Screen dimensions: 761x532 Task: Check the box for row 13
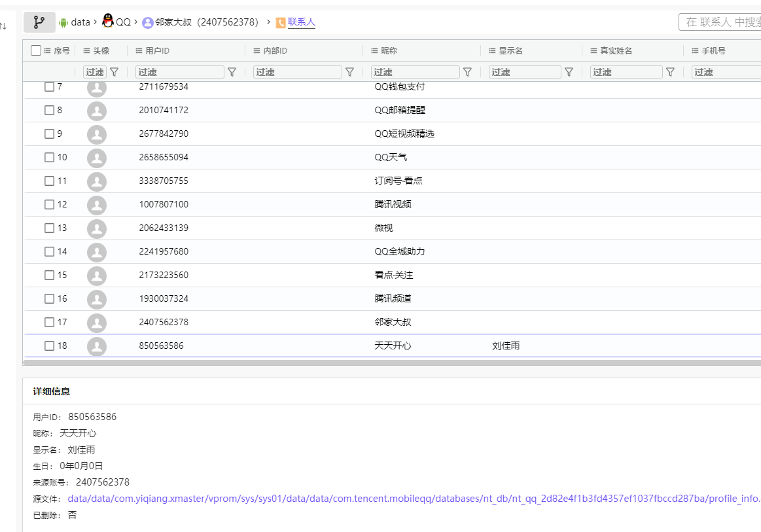click(x=49, y=228)
